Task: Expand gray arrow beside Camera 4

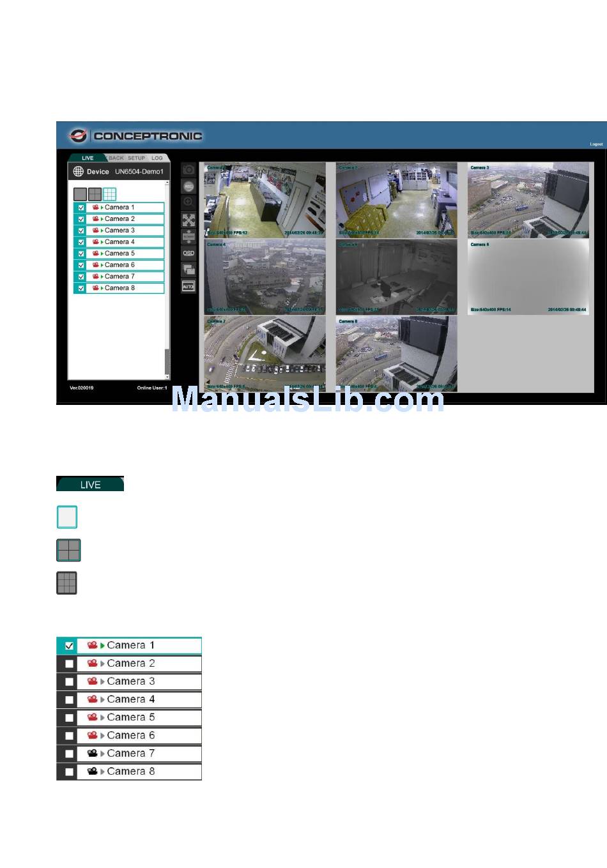Action: [x=102, y=700]
